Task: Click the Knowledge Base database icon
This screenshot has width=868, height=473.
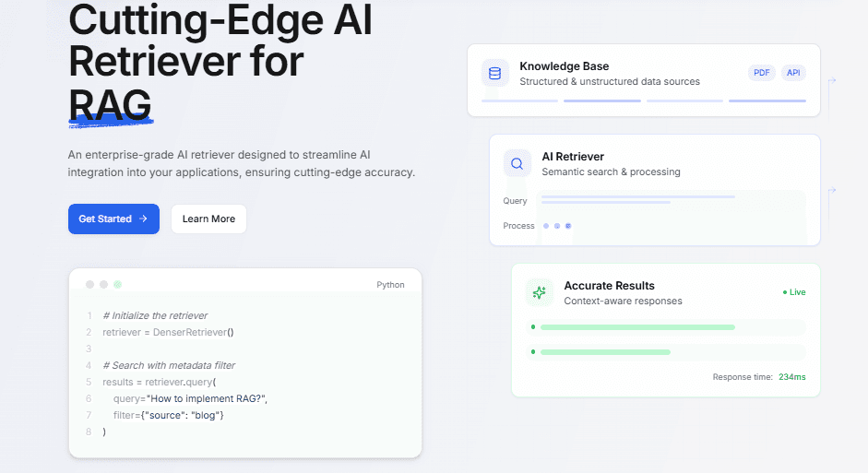Action: point(495,73)
